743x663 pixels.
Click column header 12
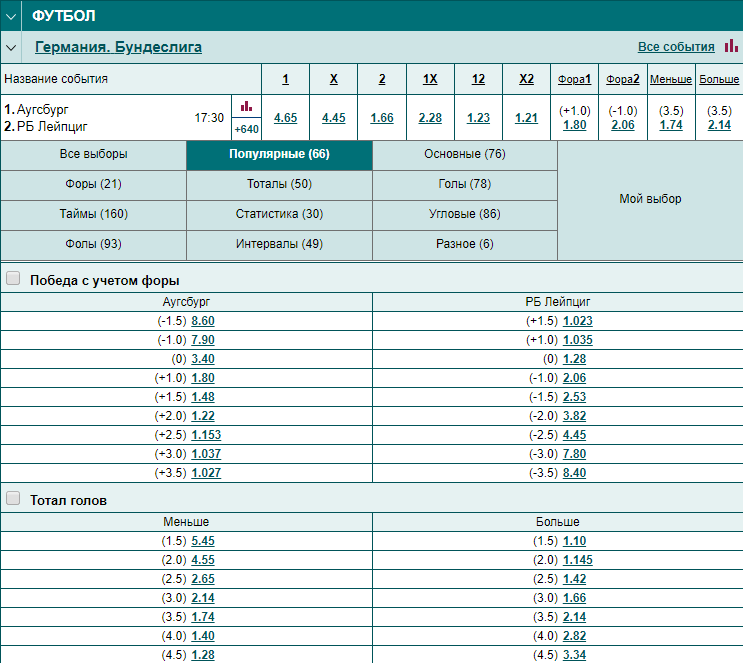point(478,79)
